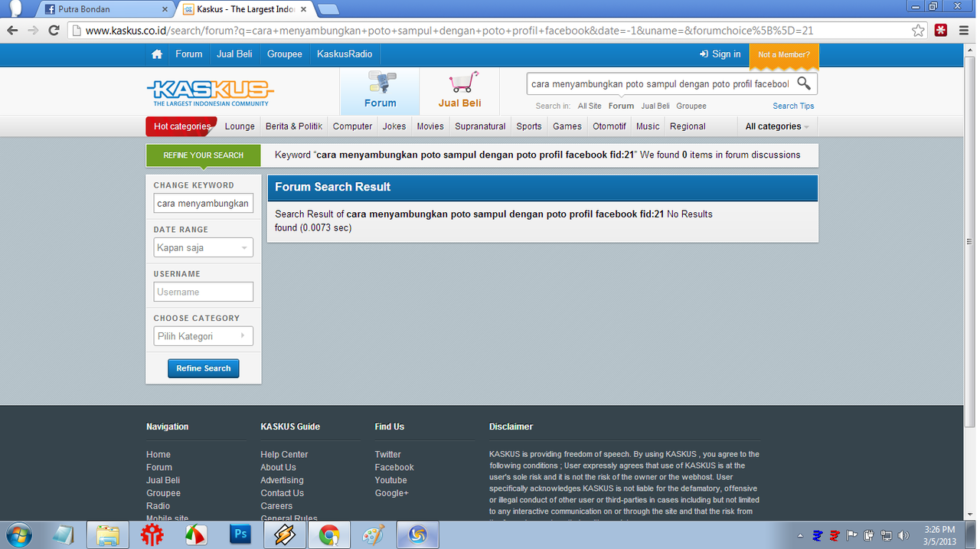Open the Chrome menu icon

click(964, 31)
